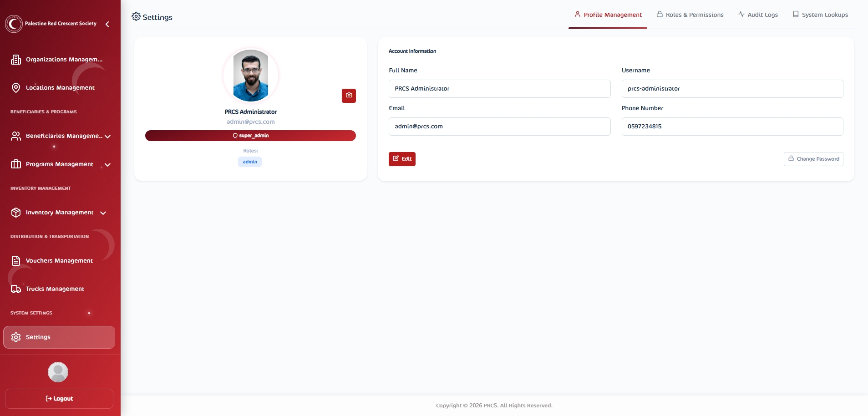
Task: Collapse the sidebar with the arrow icon
Action: tap(107, 24)
